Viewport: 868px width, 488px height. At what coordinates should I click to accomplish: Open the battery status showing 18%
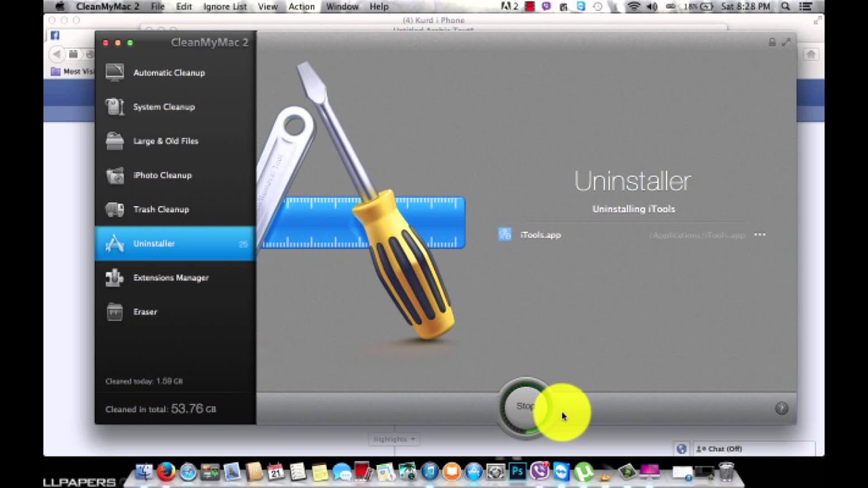698,7
